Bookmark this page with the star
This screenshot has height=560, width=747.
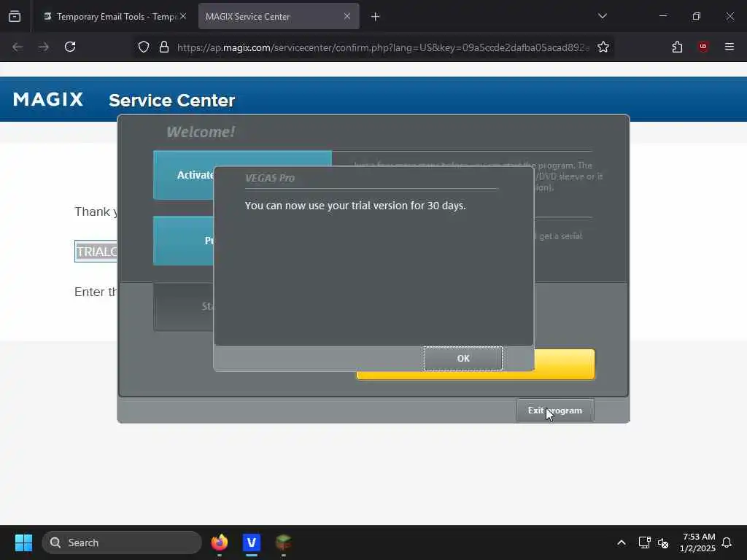603,47
